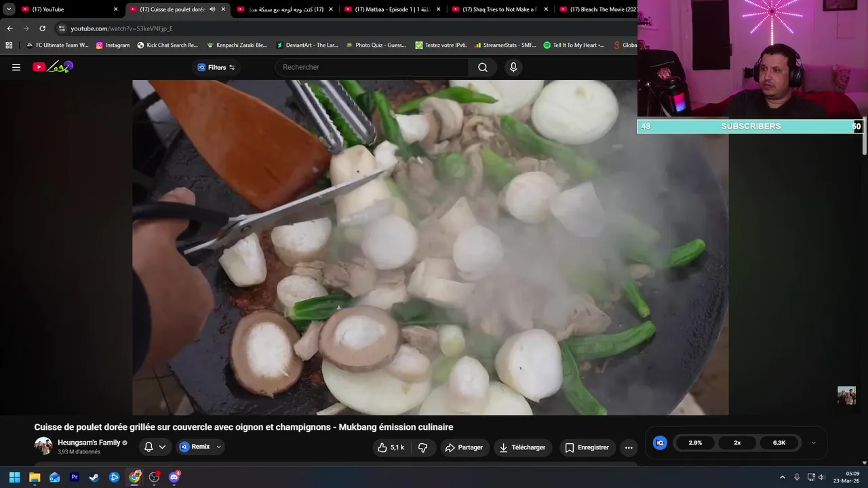Open Steam from the taskbar
Screen dimensions: 868x488
coord(94,477)
